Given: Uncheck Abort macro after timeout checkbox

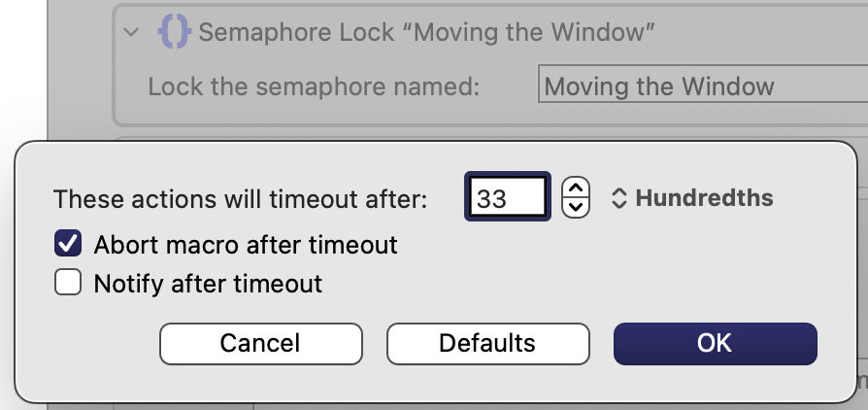Looking at the screenshot, I should tap(68, 244).
